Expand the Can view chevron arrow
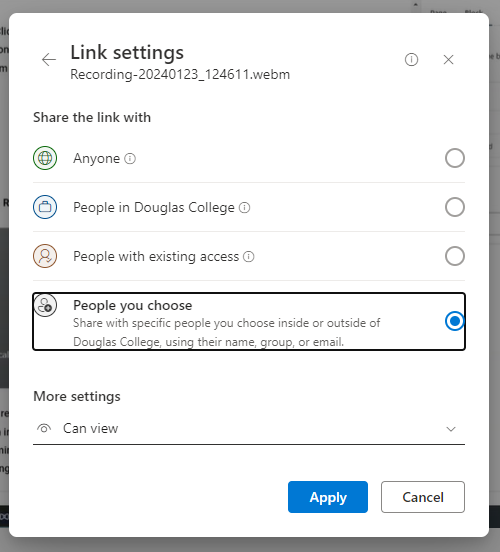Viewport: 500px width, 552px height. point(451,429)
